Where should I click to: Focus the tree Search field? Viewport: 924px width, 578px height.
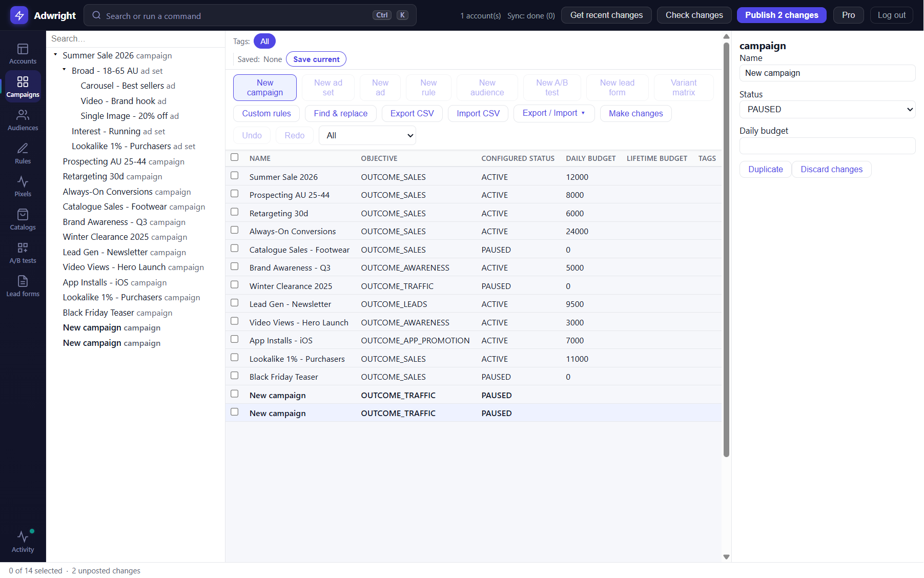coord(136,39)
